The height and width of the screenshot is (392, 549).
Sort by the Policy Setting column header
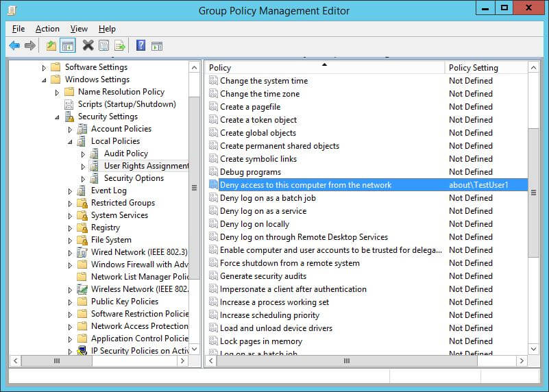[486, 68]
